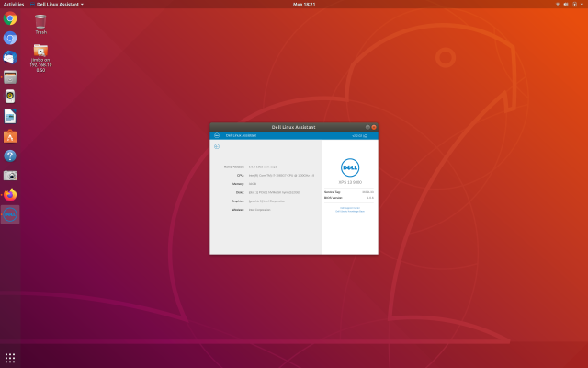
Task: Expand the Dell Linux Assistant app menu
Action: click(59, 4)
